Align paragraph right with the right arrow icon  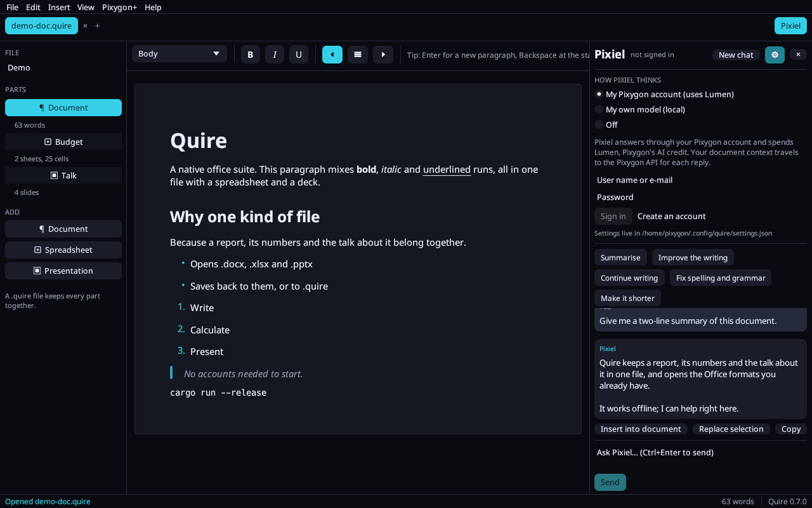[x=383, y=55]
